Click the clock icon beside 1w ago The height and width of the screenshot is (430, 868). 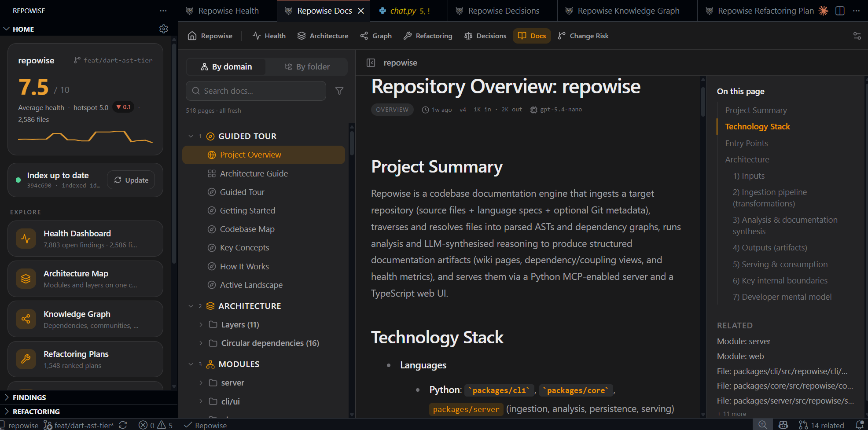[425, 110]
